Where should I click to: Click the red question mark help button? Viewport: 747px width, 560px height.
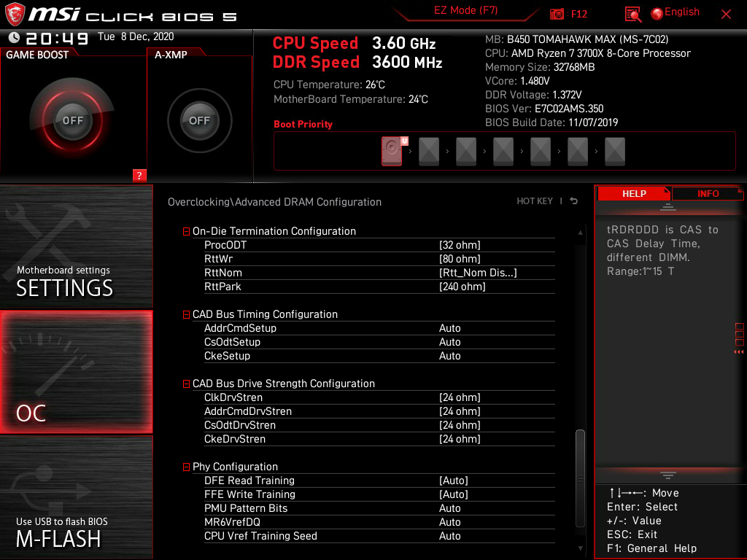click(x=139, y=175)
